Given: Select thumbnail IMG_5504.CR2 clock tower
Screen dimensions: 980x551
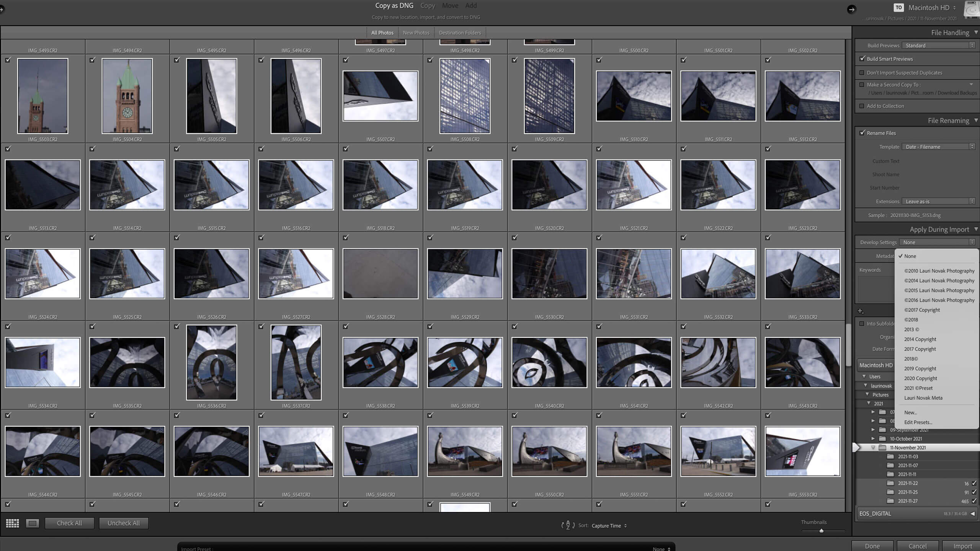Looking at the screenshot, I should click(x=127, y=96).
